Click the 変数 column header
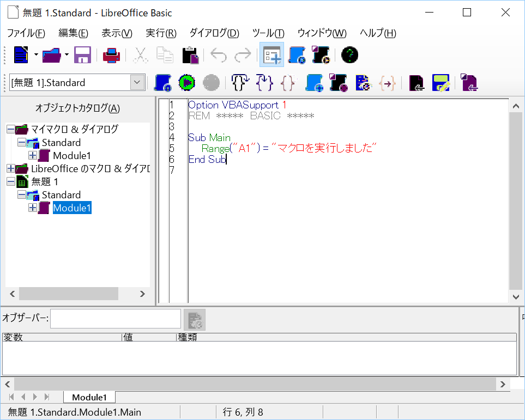 pyautogui.click(x=62, y=337)
